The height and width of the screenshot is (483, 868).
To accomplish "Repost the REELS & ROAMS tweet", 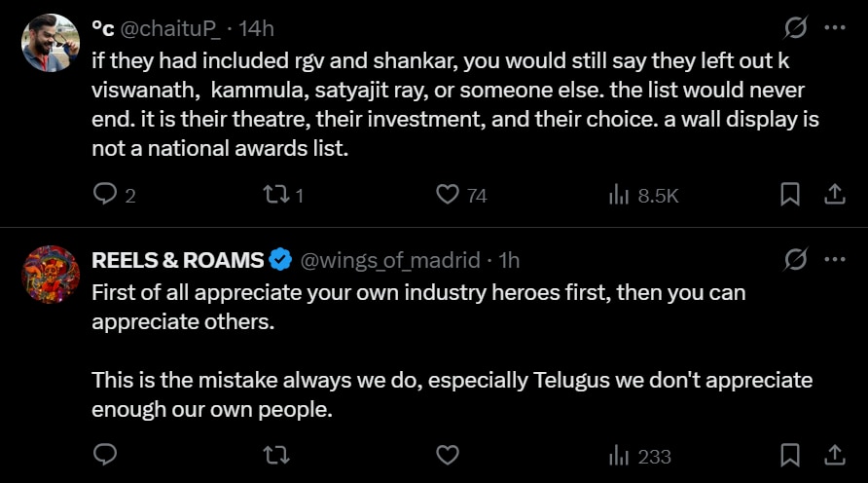I will (276, 455).
